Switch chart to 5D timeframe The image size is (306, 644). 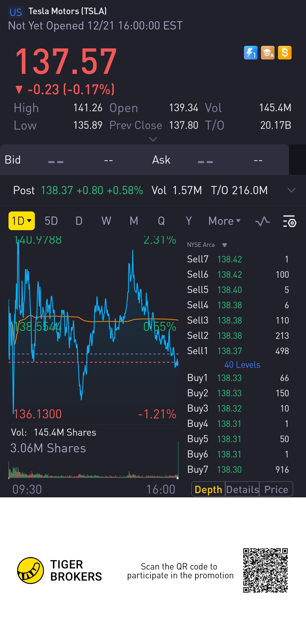click(51, 221)
